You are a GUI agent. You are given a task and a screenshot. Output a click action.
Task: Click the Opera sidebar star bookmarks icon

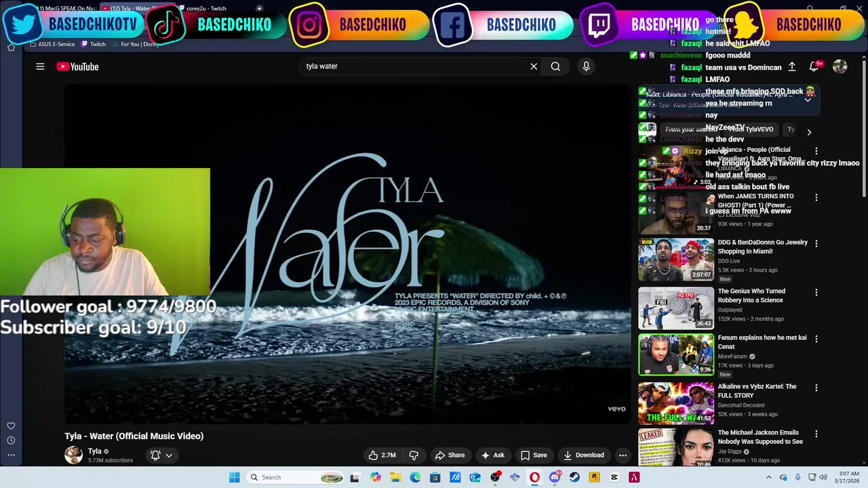pos(11,47)
